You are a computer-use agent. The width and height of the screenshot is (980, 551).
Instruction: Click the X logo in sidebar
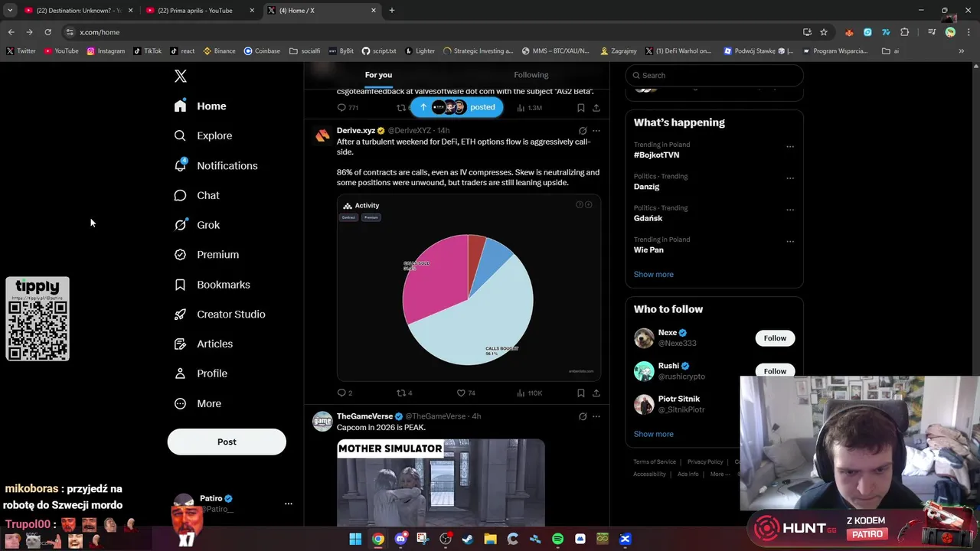[181, 76]
